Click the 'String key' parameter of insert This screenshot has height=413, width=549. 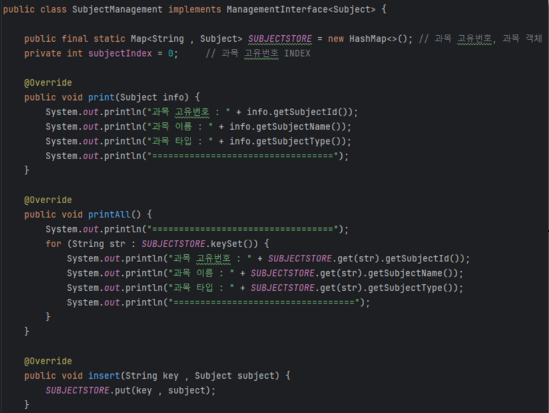(152, 376)
